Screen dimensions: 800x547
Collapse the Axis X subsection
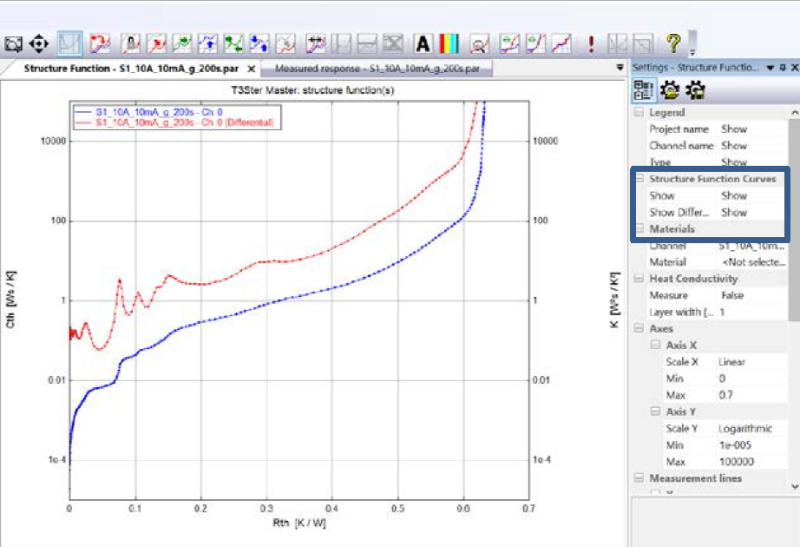(656, 345)
